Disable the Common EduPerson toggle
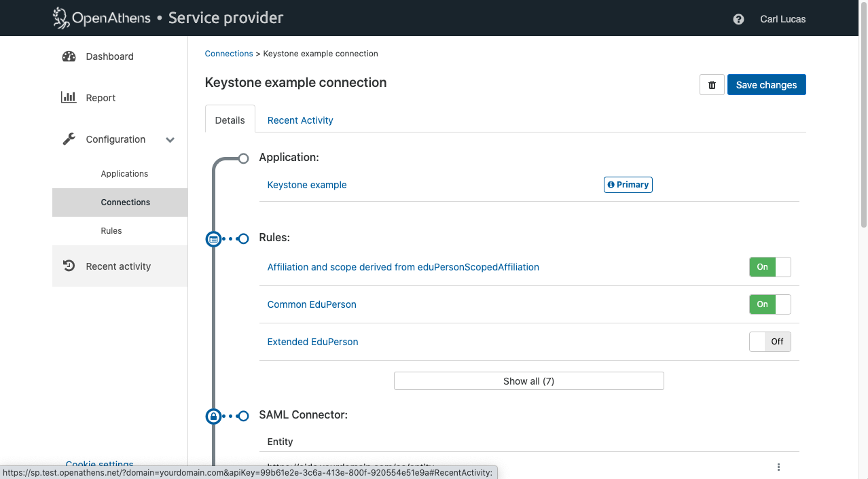This screenshot has height=479, width=868. coord(770,304)
